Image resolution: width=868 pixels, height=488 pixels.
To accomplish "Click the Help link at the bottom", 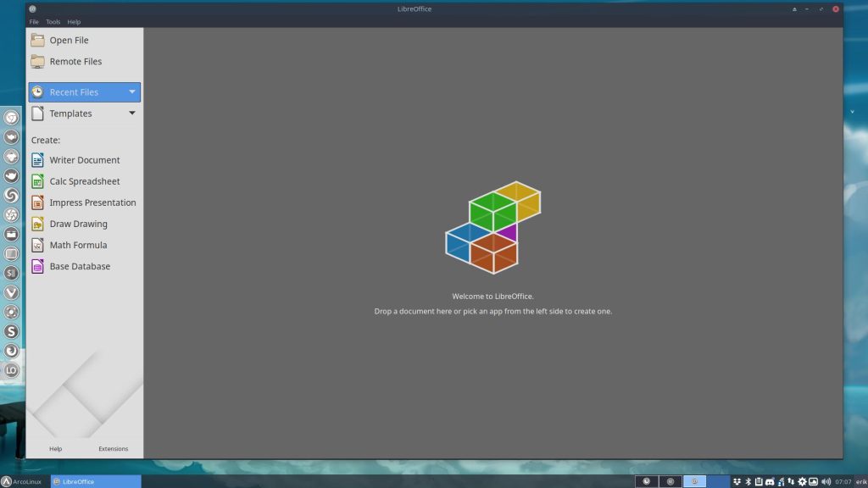I will pyautogui.click(x=55, y=449).
